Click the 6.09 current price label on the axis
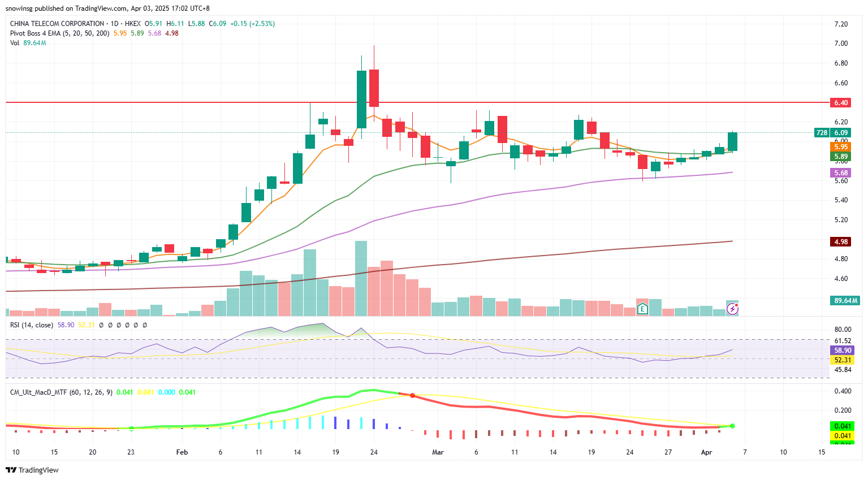This screenshot has width=868, height=480. pos(841,133)
